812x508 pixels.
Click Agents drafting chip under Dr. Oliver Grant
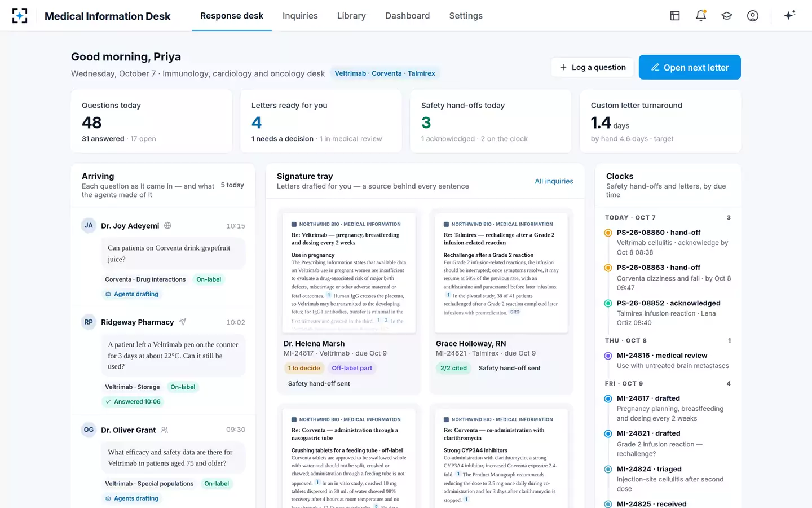point(132,498)
